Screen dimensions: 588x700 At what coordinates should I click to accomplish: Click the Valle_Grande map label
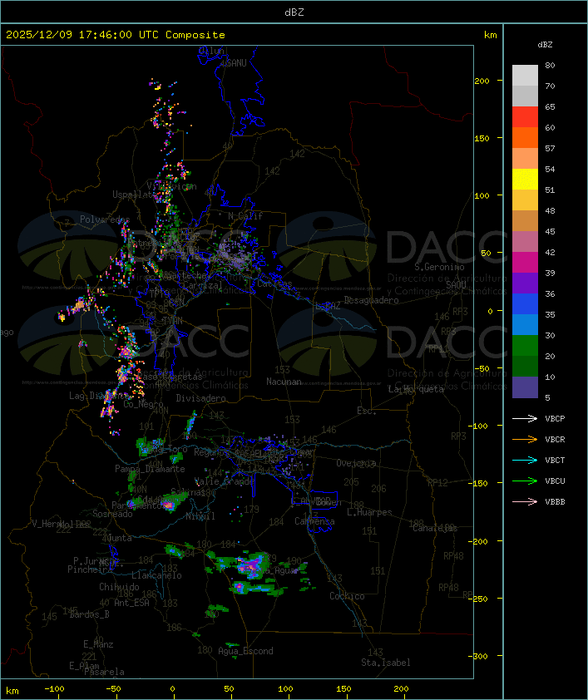pos(225,481)
